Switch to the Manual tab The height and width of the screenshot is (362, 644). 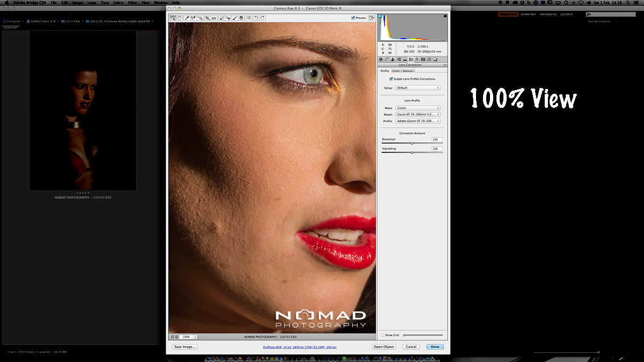(408, 71)
